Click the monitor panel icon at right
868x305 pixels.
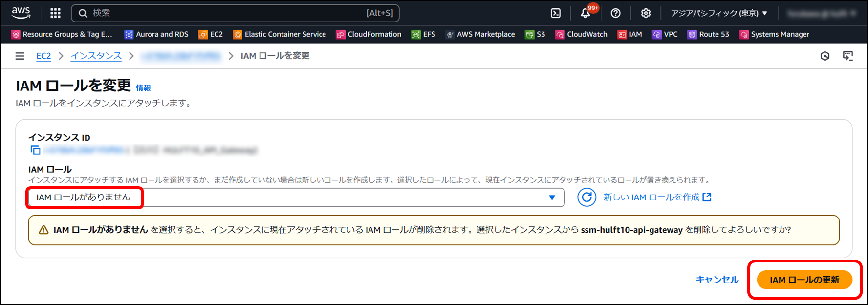(x=848, y=56)
